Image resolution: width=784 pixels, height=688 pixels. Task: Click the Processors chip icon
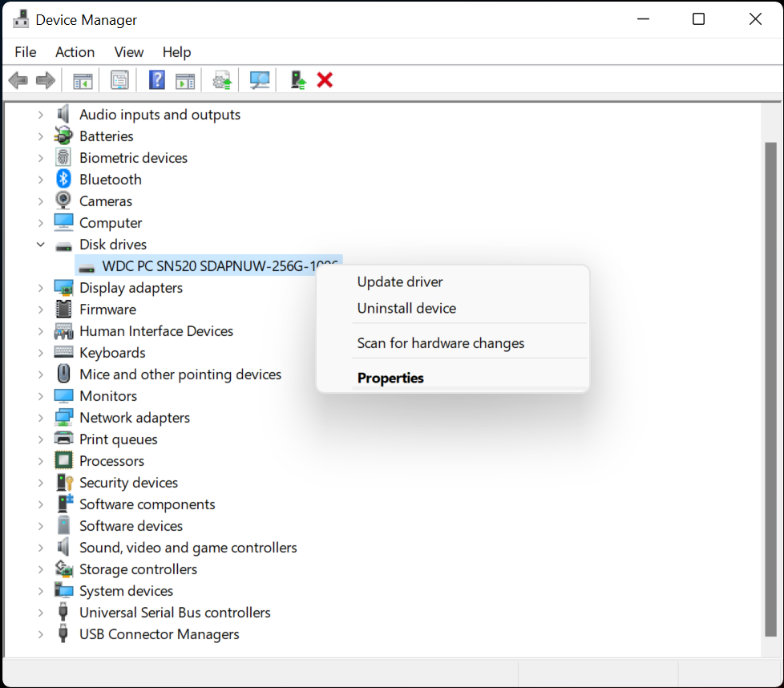63,460
